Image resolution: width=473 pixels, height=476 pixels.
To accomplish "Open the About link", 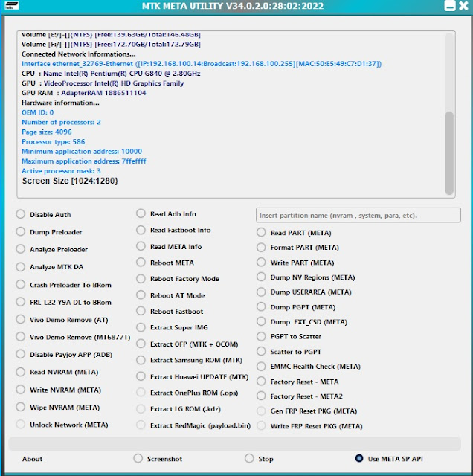I will pos(32,459).
